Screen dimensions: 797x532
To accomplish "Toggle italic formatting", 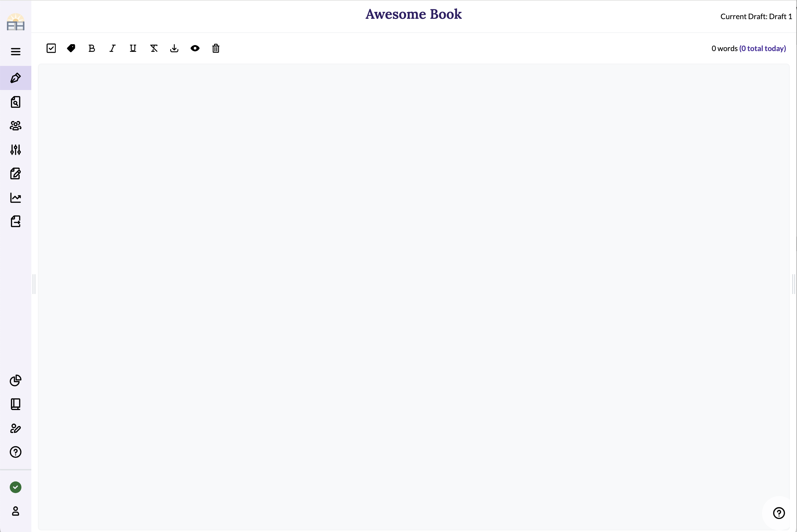I will 112,48.
